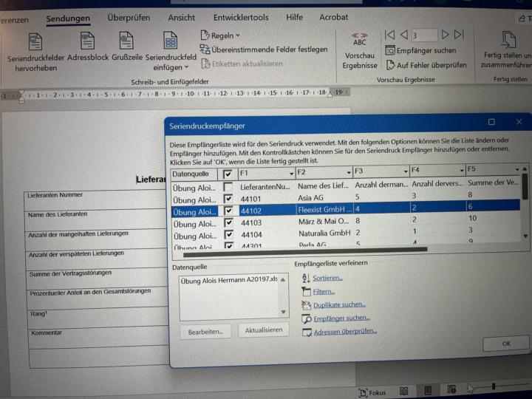Click Auf Fehler überprüfen
Image resolution: width=532 pixels, height=399 pixels.
[432, 65]
